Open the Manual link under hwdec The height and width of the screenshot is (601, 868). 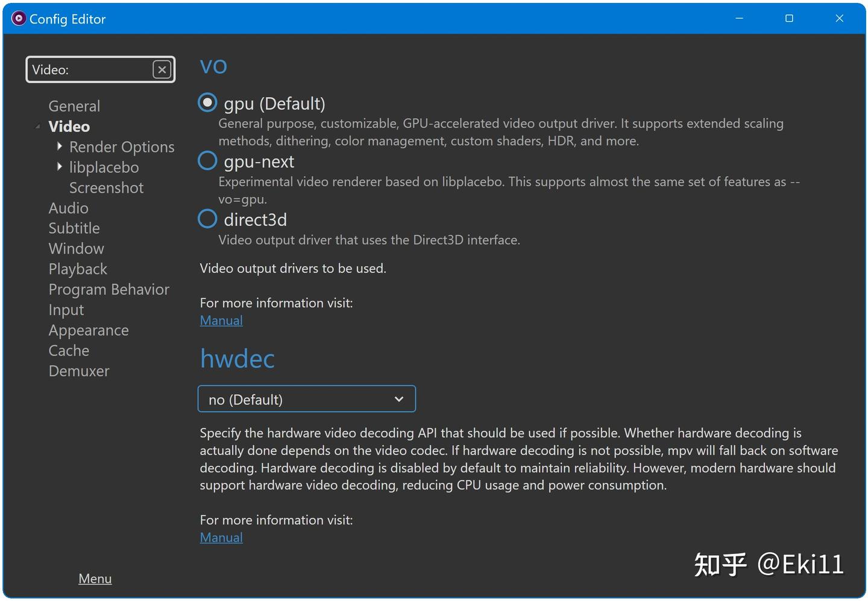coord(221,537)
